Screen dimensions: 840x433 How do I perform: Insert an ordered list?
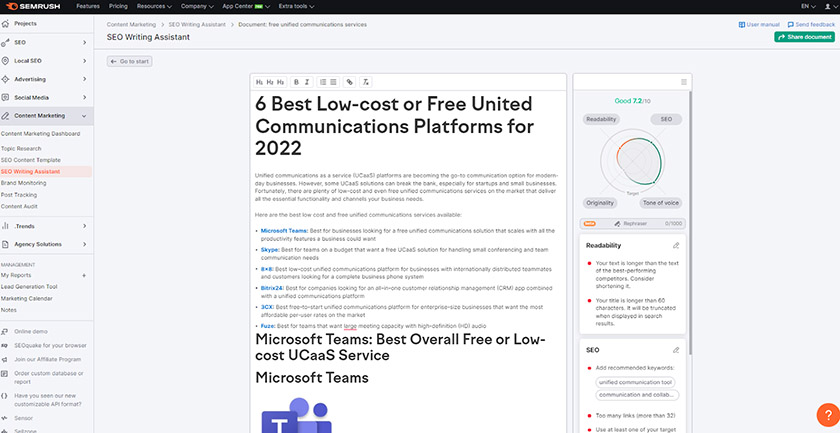pos(322,82)
